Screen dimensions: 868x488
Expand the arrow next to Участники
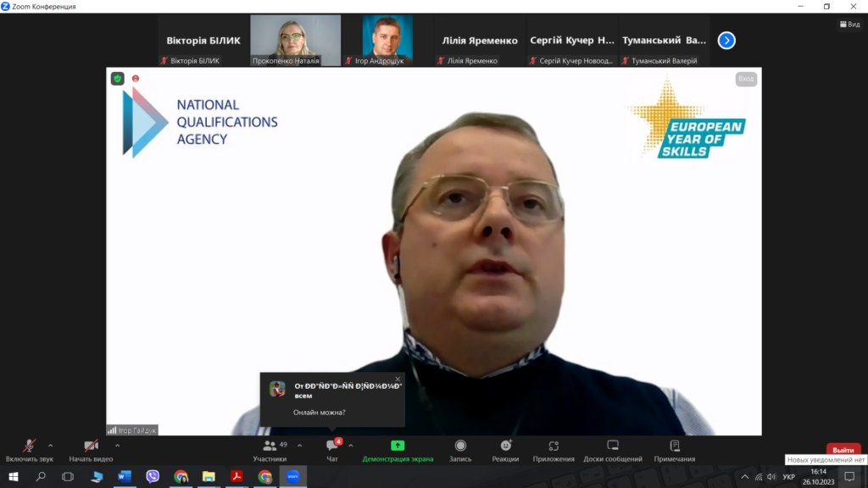(299, 445)
